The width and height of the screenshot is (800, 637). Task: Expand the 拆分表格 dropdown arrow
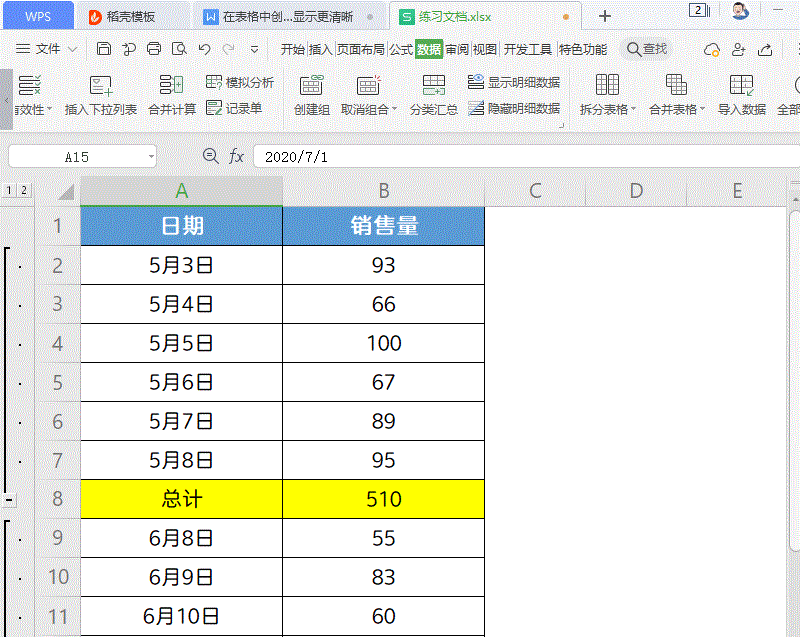coord(634,109)
